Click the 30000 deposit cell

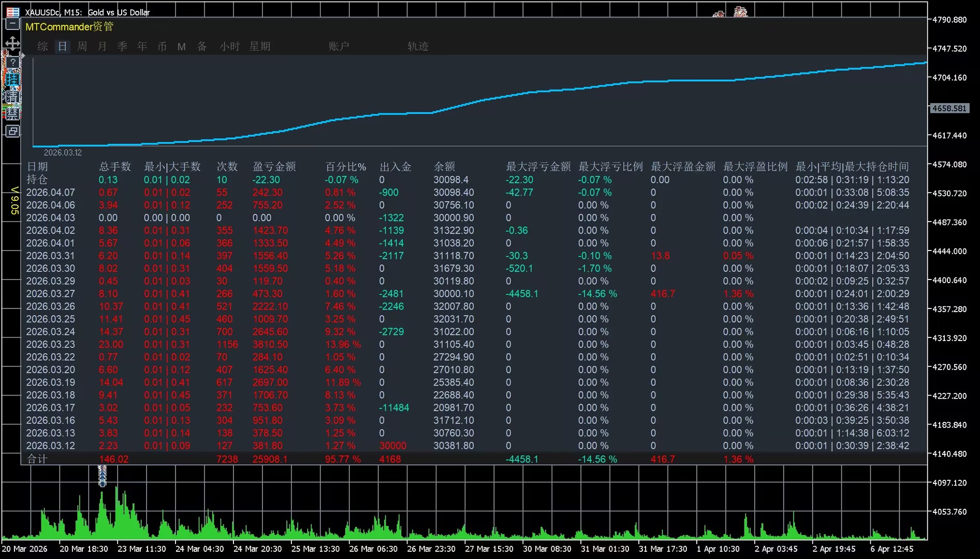pyautogui.click(x=393, y=446)
